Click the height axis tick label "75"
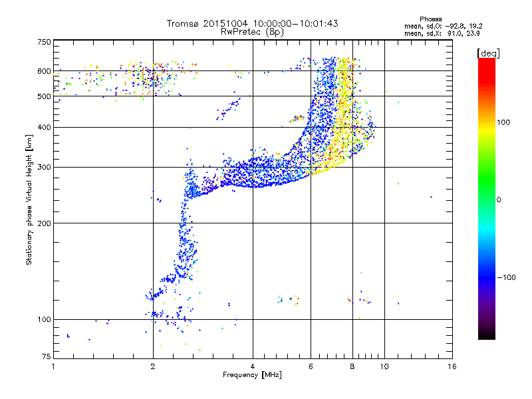Viewport: 532px width, 399px height. point(47,356)
